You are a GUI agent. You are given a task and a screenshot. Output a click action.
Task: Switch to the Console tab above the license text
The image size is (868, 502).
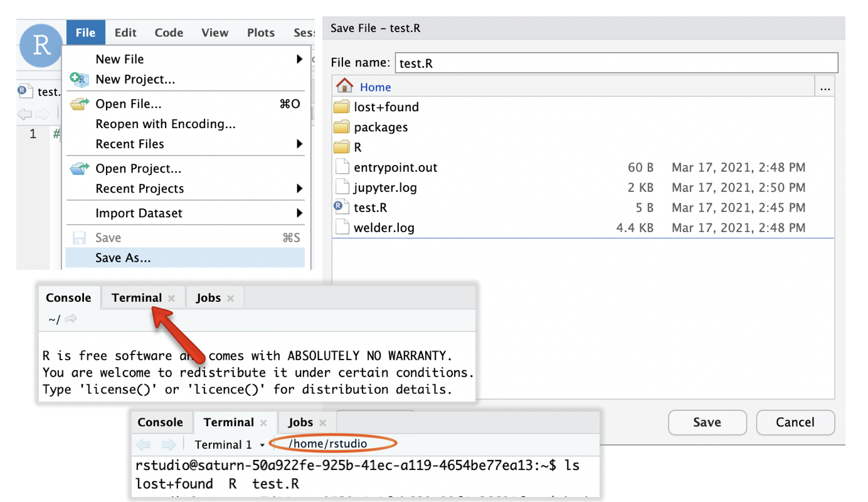click(68, 298)
